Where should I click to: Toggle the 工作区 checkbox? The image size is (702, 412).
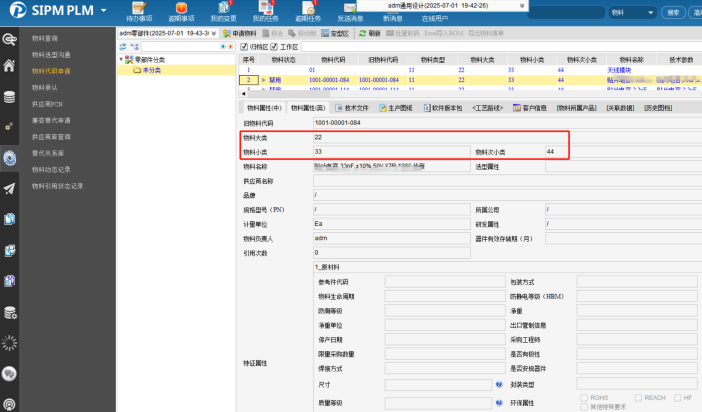click(274, 47)
